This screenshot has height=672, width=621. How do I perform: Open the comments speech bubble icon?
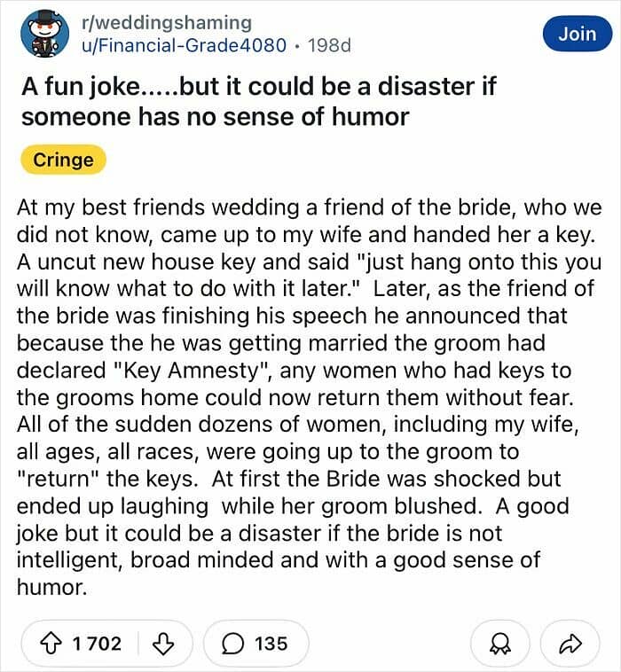point(232,644)
